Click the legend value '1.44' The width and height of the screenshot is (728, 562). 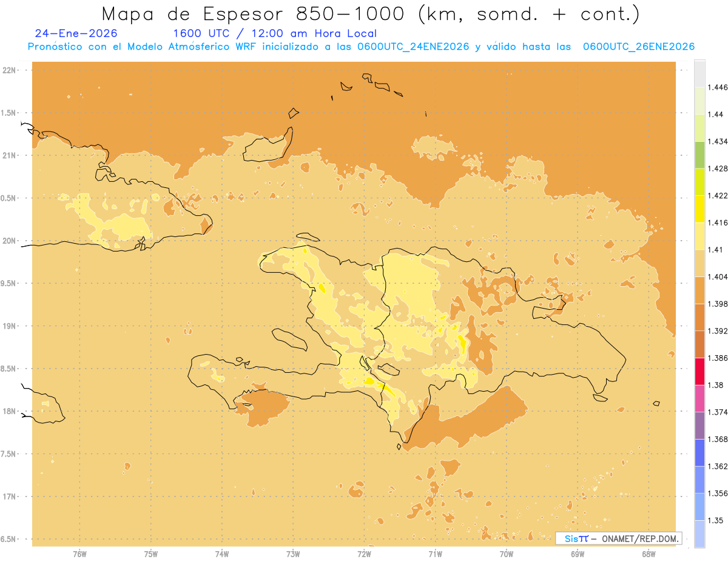pyautogui.click(x=716, y=115)
